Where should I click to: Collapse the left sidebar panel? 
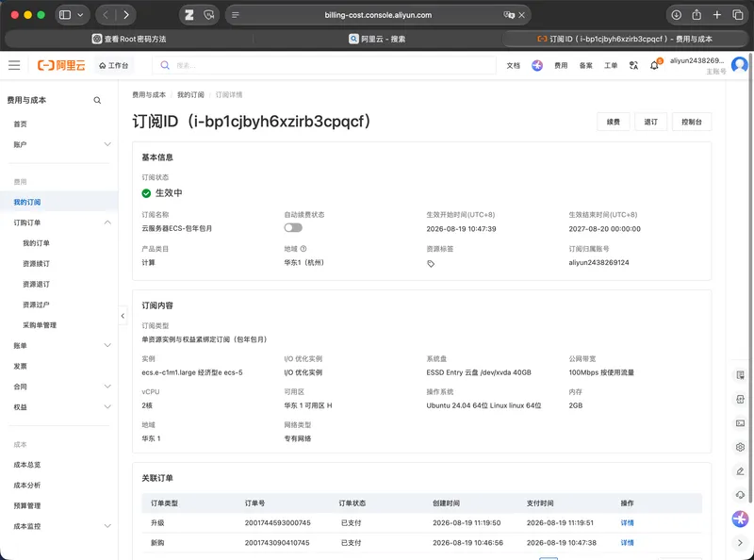pyautogui.click(x=123, y=316)
